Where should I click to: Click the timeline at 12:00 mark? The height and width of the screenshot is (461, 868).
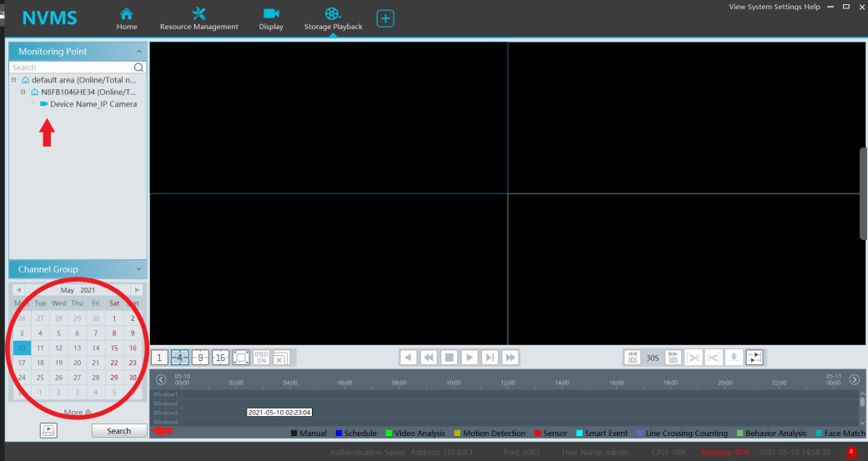coord(507,382)
